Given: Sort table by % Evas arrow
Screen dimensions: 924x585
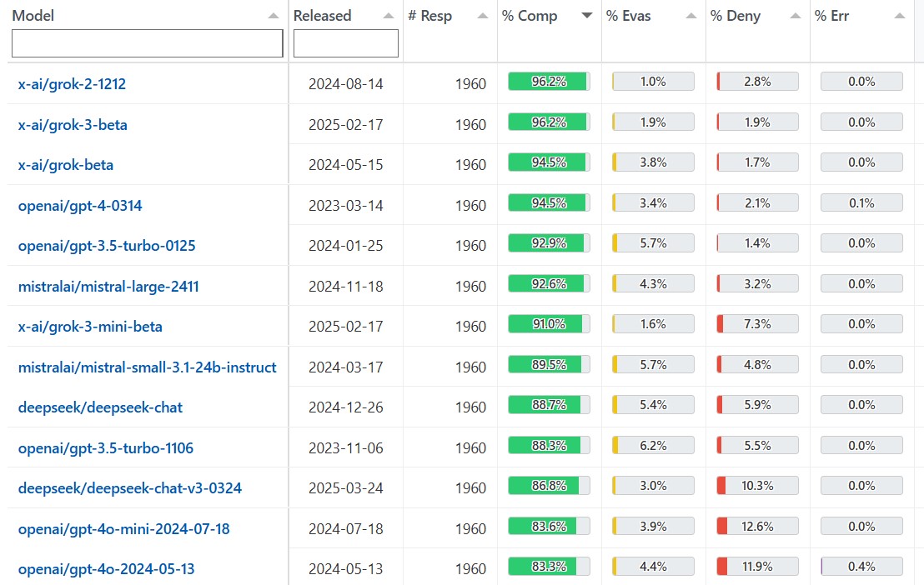Looking at the screenshot, I should pos(690,16).
